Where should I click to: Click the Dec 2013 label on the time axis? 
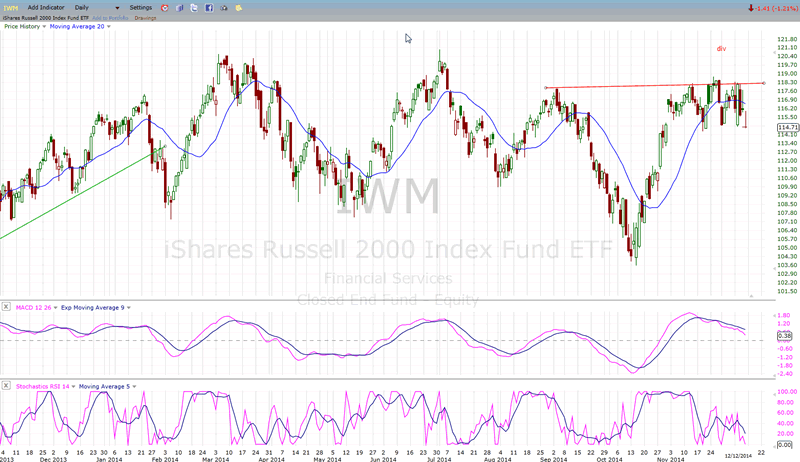[53, 459]
